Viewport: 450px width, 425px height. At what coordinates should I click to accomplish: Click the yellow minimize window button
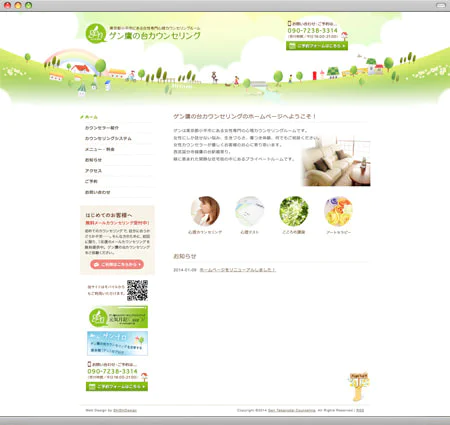[18, 5]
